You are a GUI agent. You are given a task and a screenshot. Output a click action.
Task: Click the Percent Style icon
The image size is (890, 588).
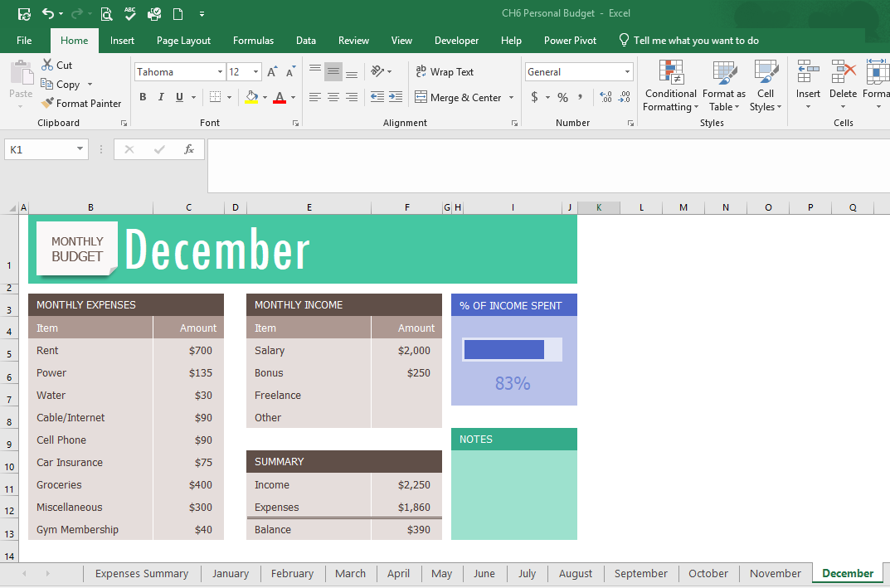point(562,98)
